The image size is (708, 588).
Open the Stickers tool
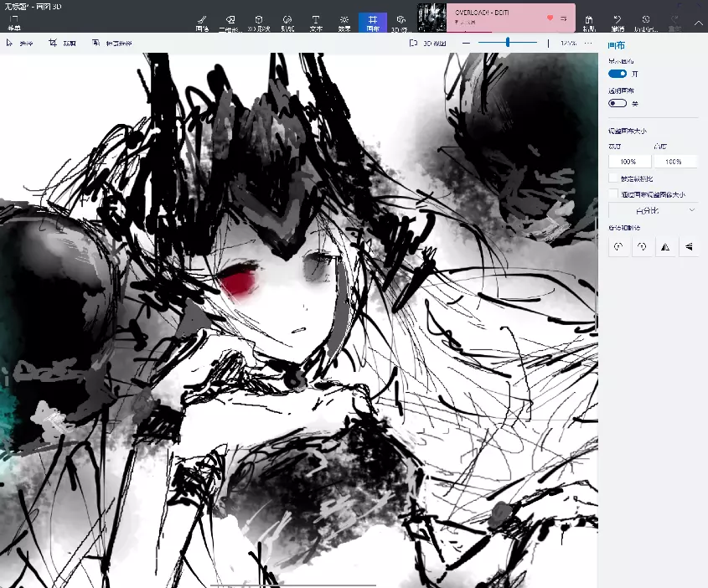(287, 22)
